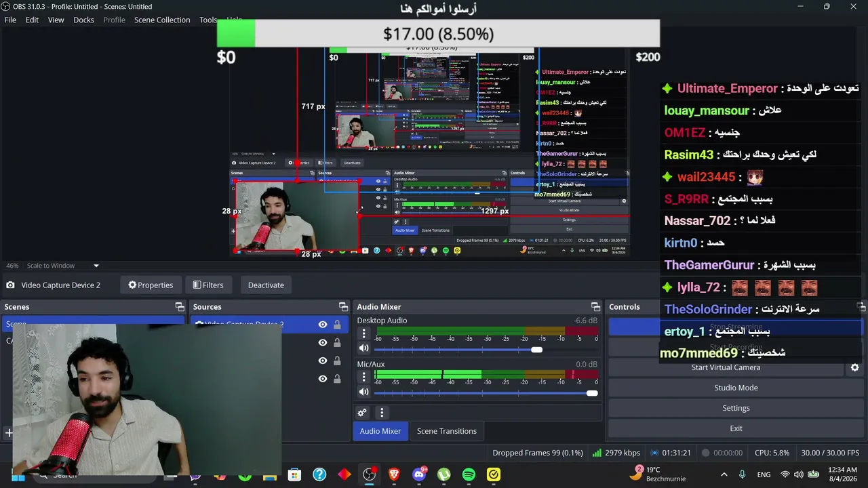Adjust the Mic/Aux volume slider
868x488 pixels.
pos(592,393)
